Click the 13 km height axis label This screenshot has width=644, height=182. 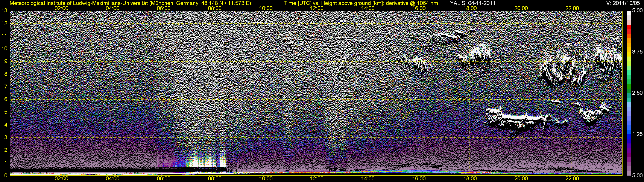(5, 10)
